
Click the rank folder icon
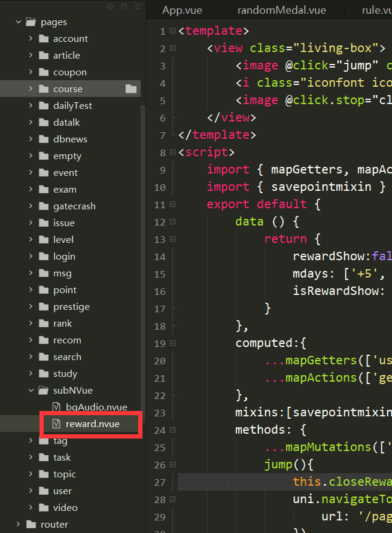coord(44,323)
